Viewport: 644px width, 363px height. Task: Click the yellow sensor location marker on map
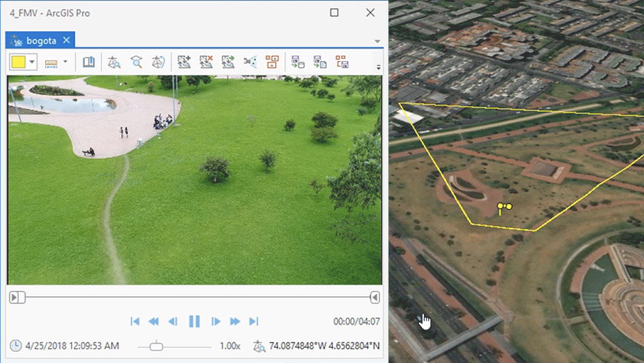point(505,207)
